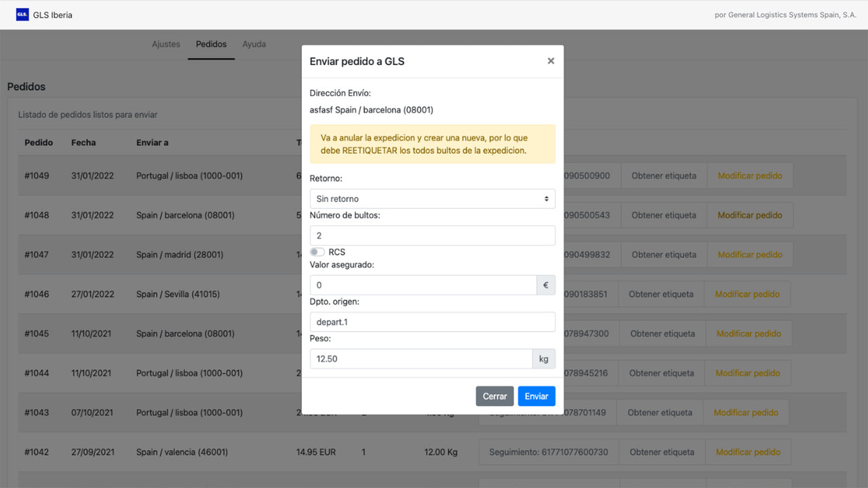Viewport: 868px width, 488px height.
Task: Click the Número de bultos input field
Action: [x=432, y=235]
